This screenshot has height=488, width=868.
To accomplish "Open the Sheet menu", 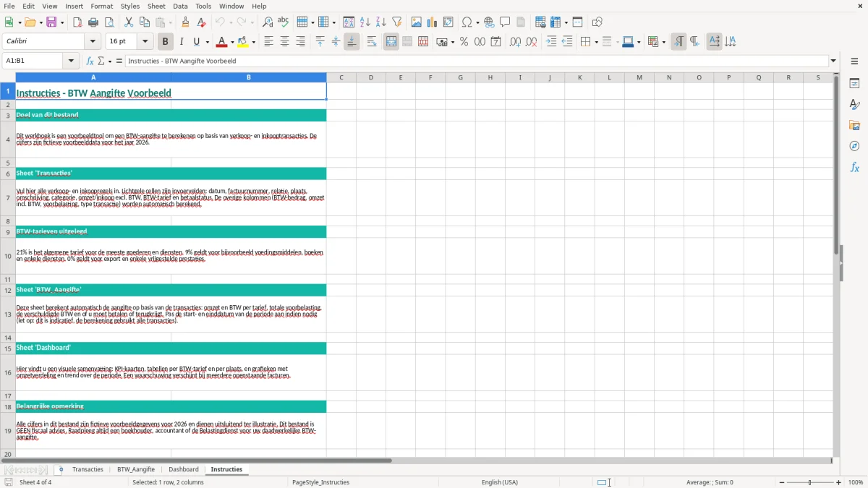I will 156,6.
